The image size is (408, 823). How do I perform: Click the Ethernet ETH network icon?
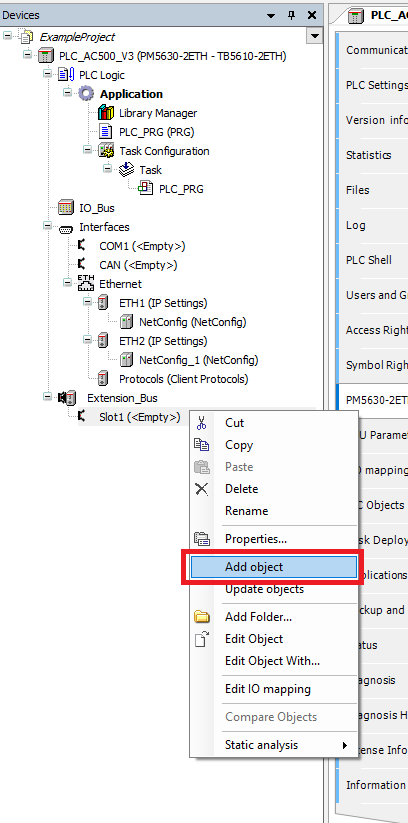pyautogui.click(x=86, y=283)
